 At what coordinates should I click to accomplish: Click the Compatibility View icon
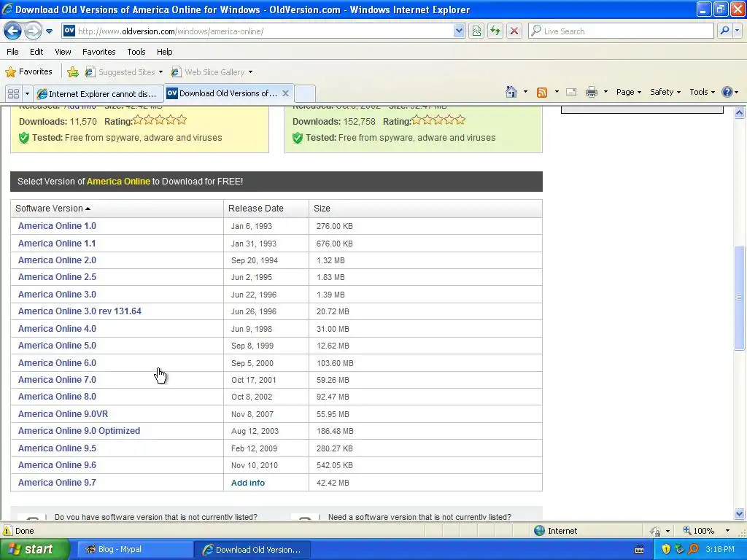click(476, 31)
